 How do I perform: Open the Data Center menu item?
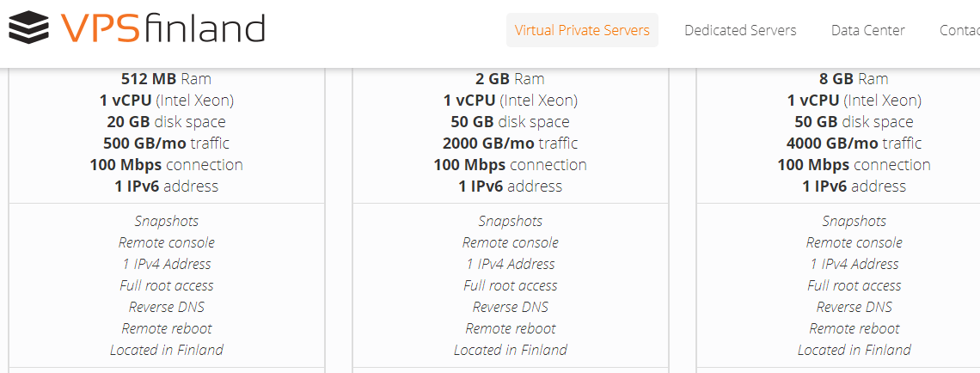867,30
